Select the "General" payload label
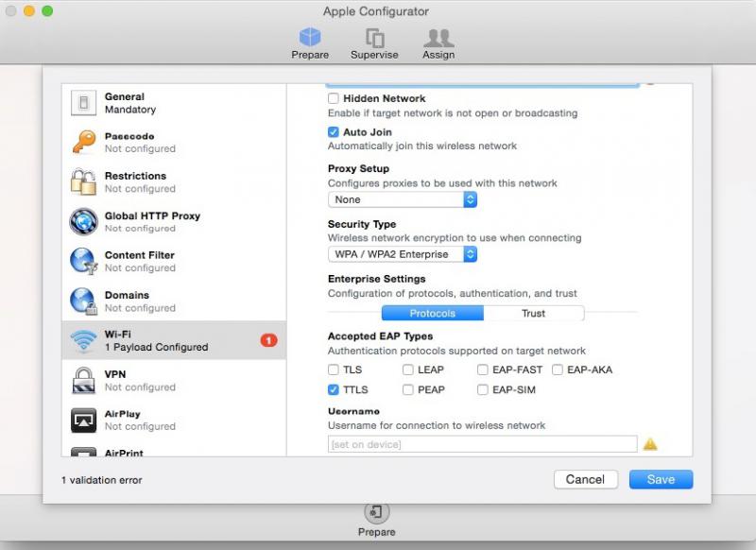Image resolution: width=756 pixels, height=550 pixels. click(125, 96)
